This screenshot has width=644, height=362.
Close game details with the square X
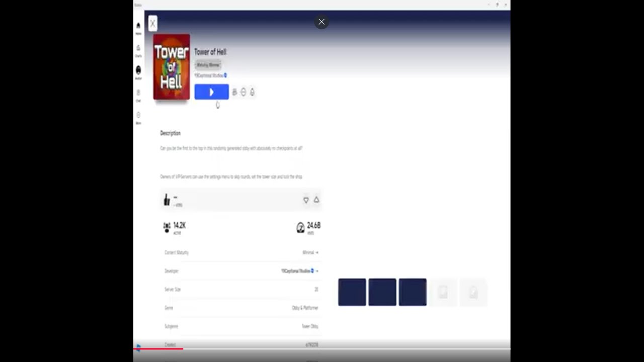[152, 23]
